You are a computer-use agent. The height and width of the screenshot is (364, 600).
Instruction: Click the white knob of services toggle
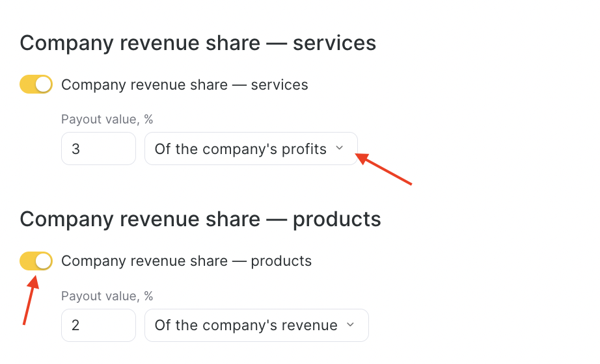click(43, 84)
